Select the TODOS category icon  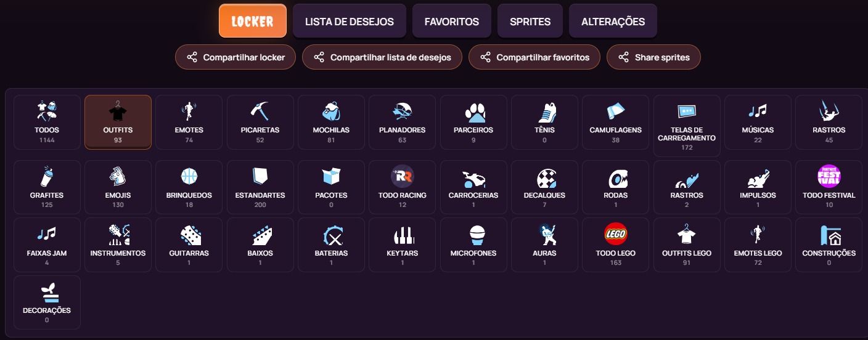tap(47, 122)
